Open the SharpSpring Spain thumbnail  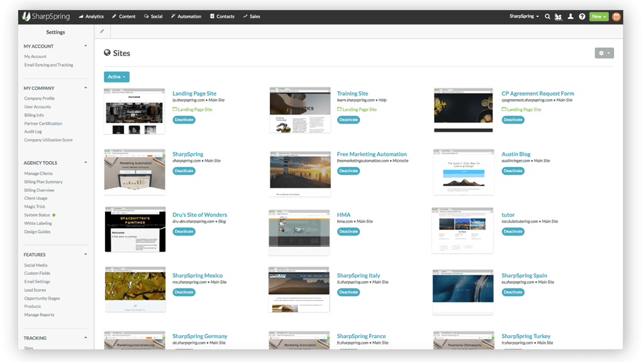[x=463, y=292]
